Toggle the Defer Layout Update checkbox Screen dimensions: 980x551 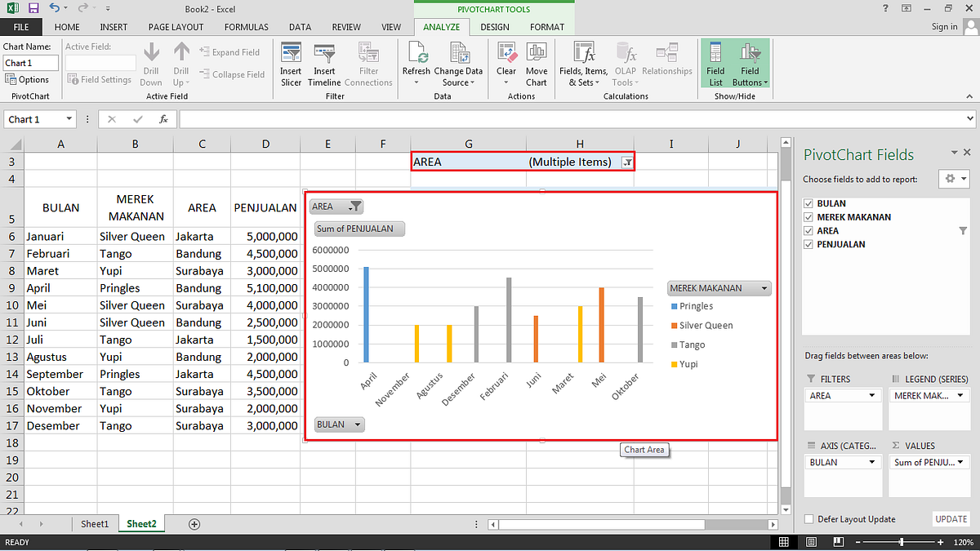(x=809, y=519)
